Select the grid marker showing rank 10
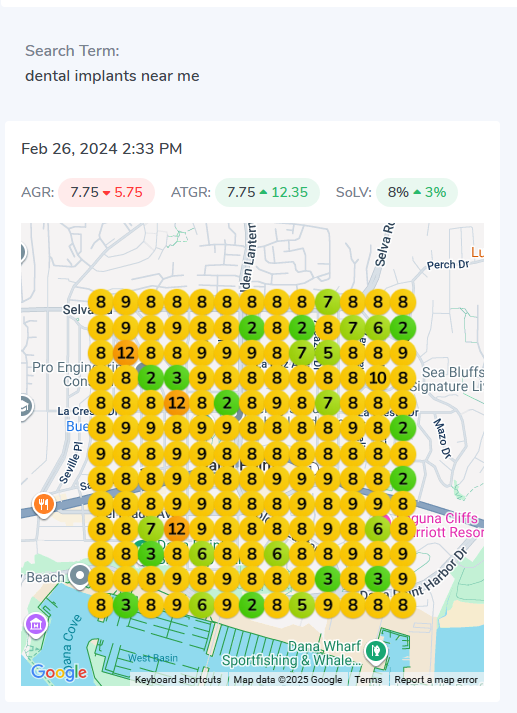517x713 pixels. point(377,378)
